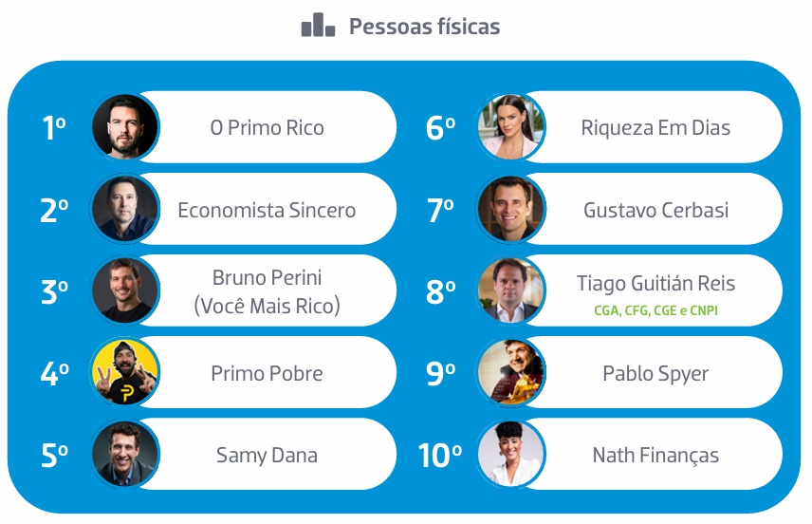This screenshot has width=812, height=524.
Task: Click the 1º ranking number
Action: coord(54,128)
